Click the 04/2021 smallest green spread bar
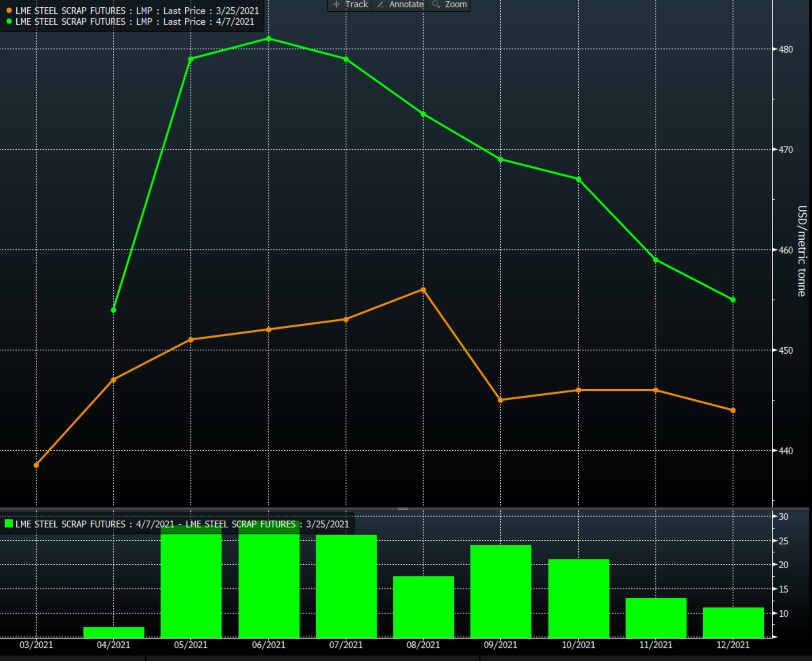The width and height of the screenshot is (812, 661). [x=113, y=632]
